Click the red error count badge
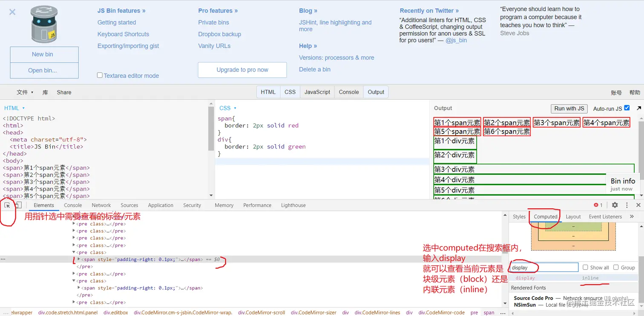 pyautogui.click(x=598, y=205)
